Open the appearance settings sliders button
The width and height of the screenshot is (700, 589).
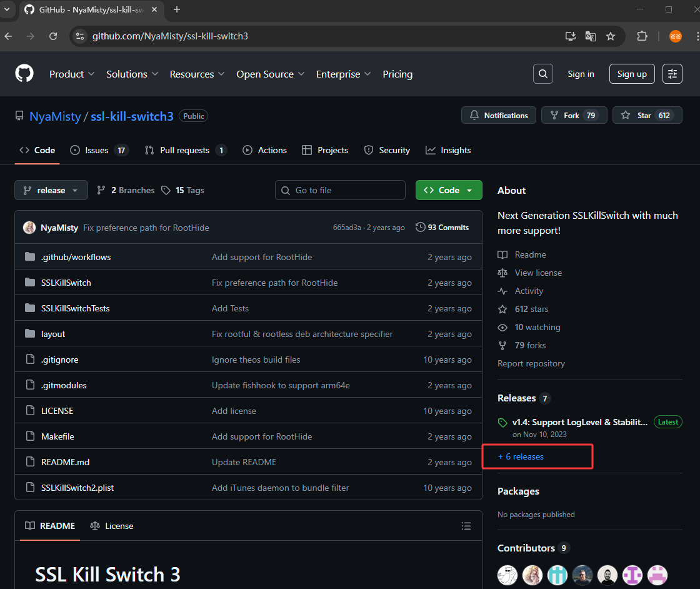672,74
